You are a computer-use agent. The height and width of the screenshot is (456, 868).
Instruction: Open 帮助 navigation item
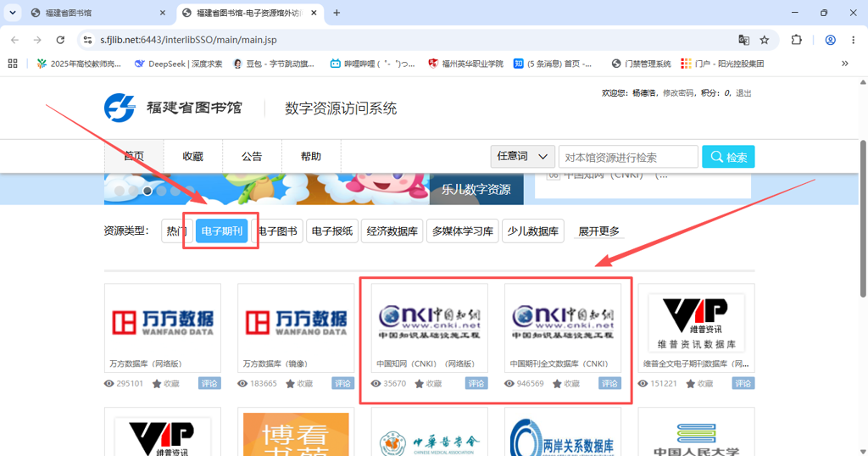311,157
